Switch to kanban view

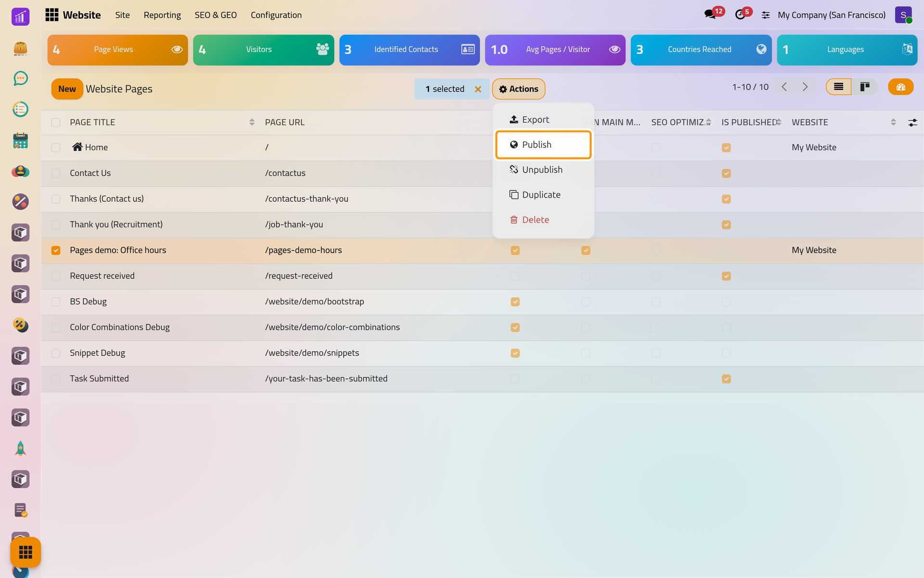865,87
